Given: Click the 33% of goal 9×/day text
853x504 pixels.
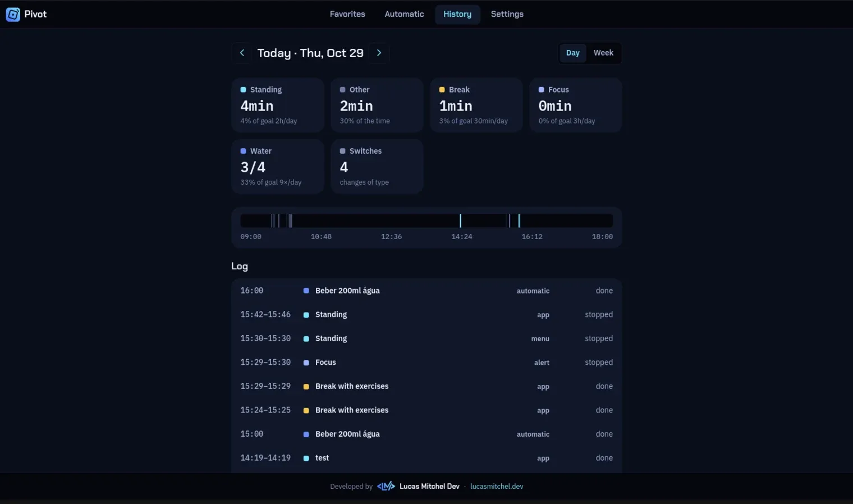Looking at the screenshot, I should click(x=271, y=182).
